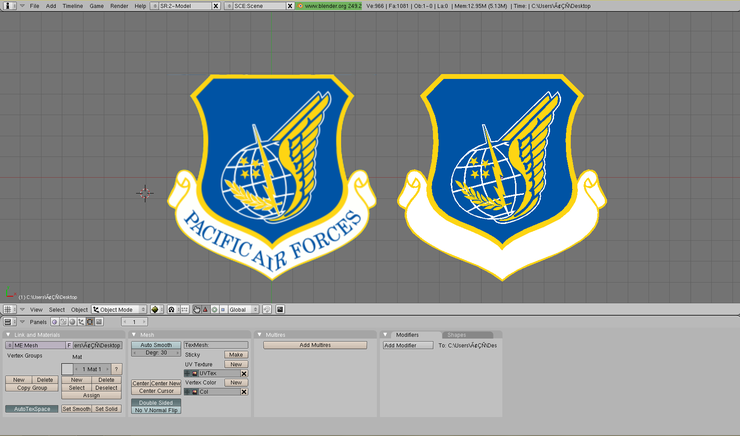Open the Render menu

click(119, 6)
